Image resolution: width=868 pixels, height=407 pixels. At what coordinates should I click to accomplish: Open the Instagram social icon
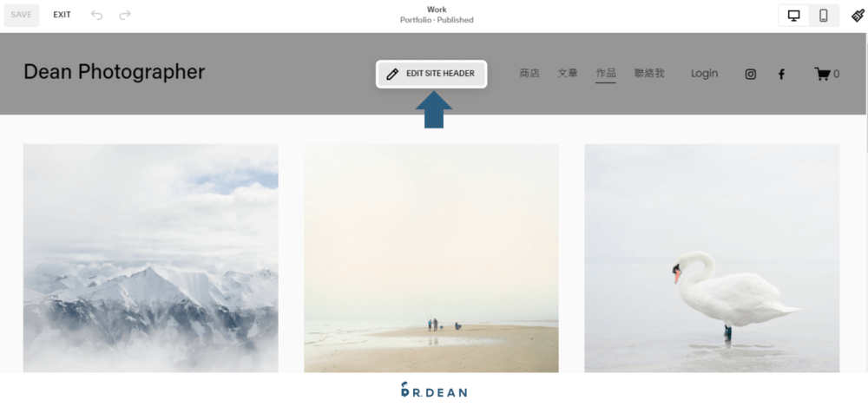[751, 74]
